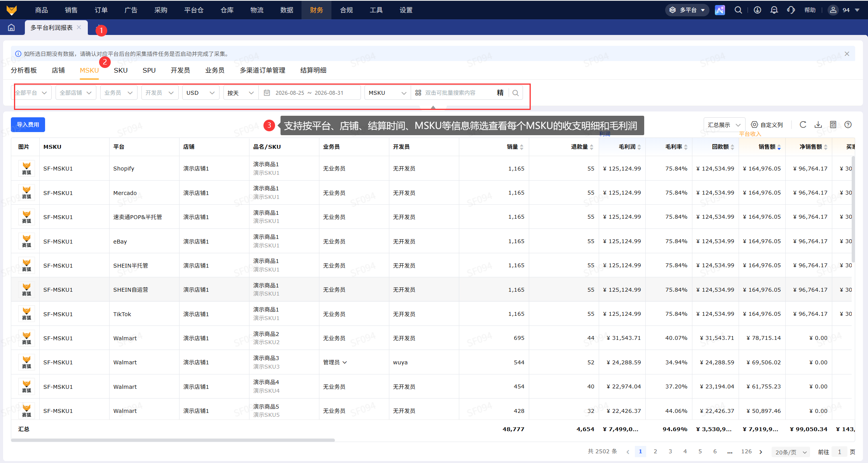The image size is (868, 463).
Task: Click the 自定义列 button
Action: click(767, 125)
